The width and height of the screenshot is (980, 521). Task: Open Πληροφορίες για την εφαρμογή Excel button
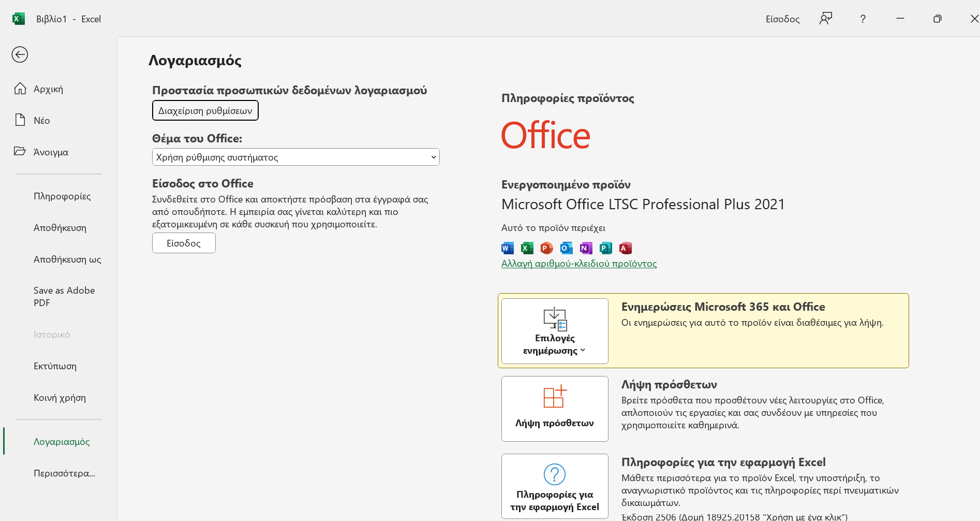click(x=555, y=486)
